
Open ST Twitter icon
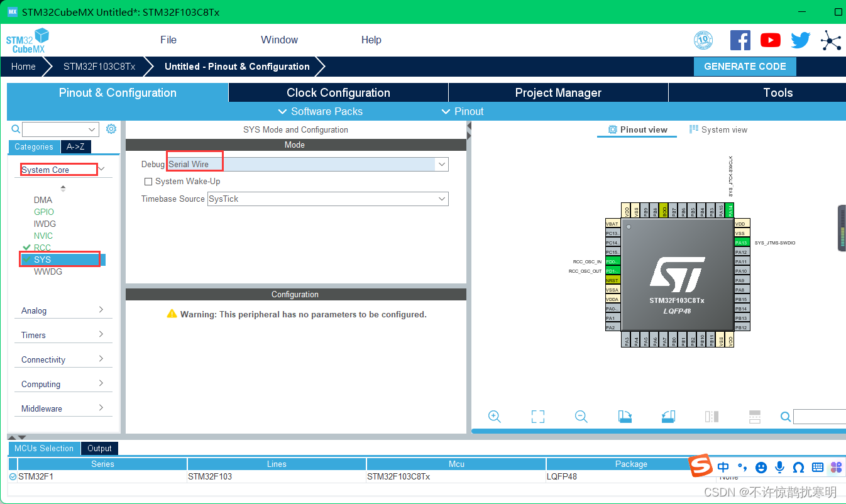click(x=801, y=40)
